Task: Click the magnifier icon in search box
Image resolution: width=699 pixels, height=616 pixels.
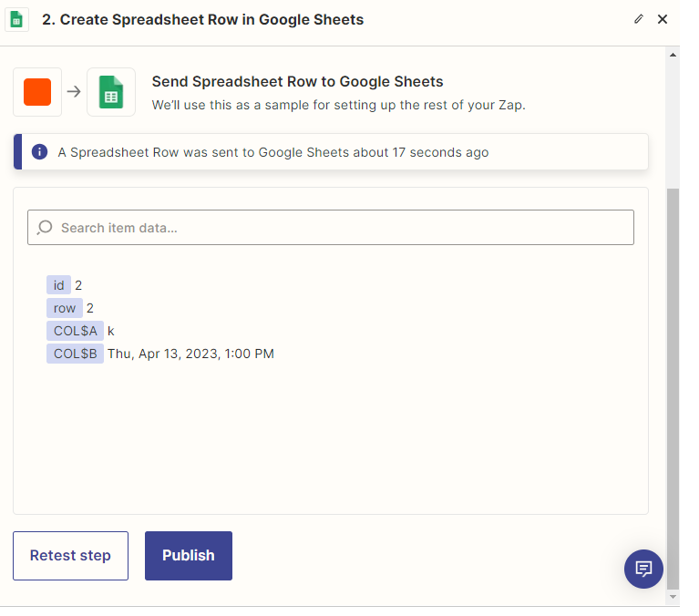Action: [x=45, y=227]
